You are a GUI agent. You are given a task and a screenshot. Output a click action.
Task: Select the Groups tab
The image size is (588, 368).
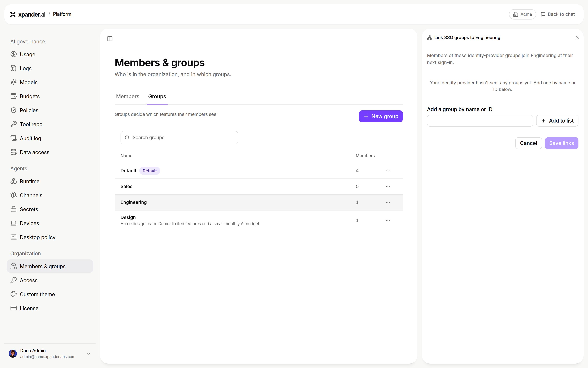click(157, 96)
